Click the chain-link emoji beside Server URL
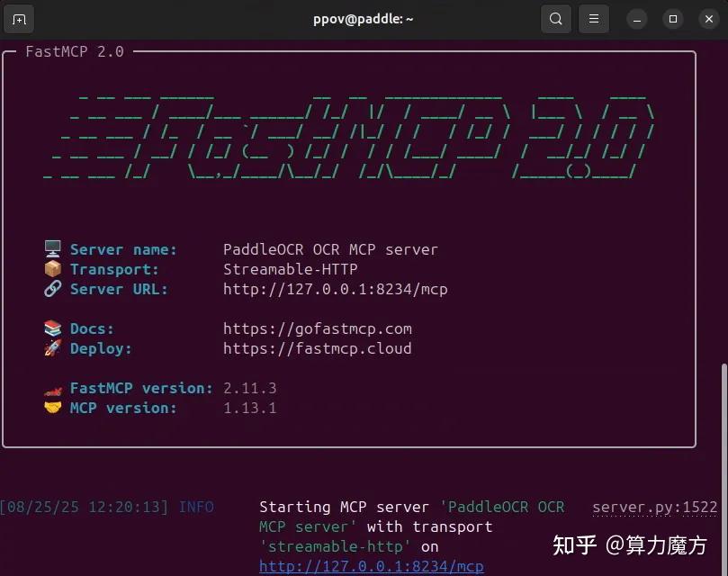Screen dimensions: 728x576 coord(52,289)
